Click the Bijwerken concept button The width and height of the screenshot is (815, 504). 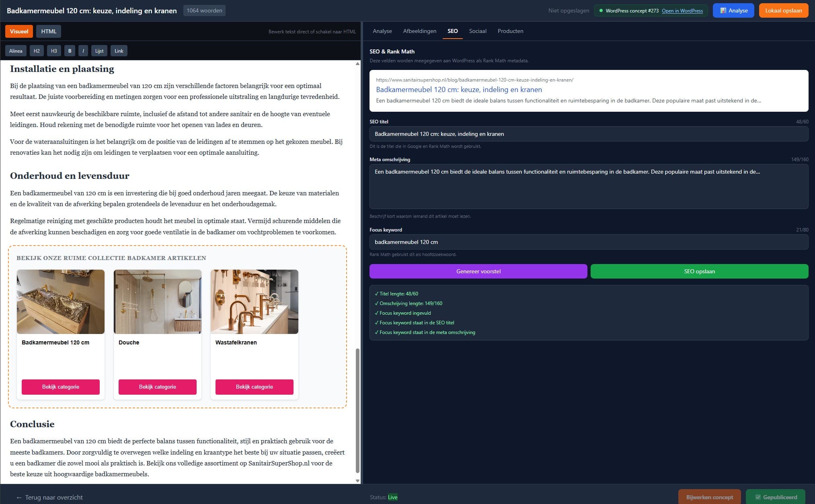tap(709, 497)
